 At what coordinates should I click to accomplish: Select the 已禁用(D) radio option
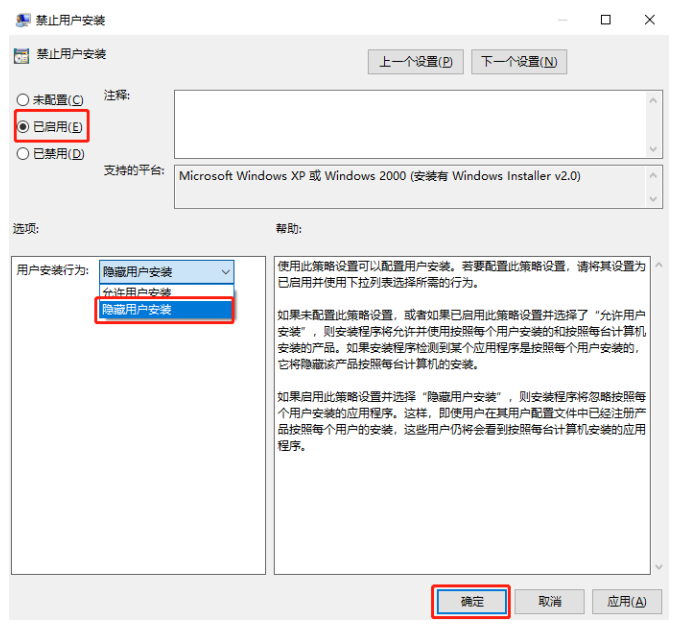[x=50, y=154]
